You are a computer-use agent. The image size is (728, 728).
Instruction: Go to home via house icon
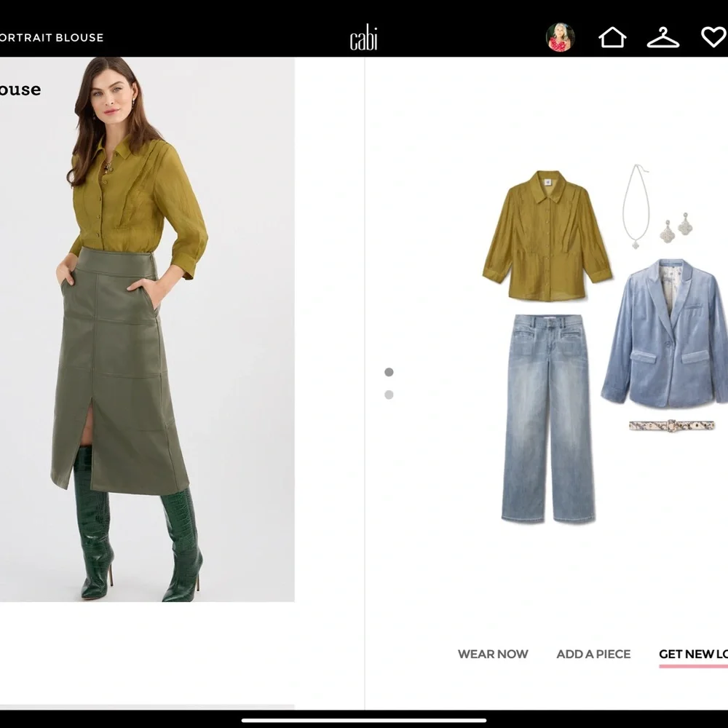click(612, 37)
